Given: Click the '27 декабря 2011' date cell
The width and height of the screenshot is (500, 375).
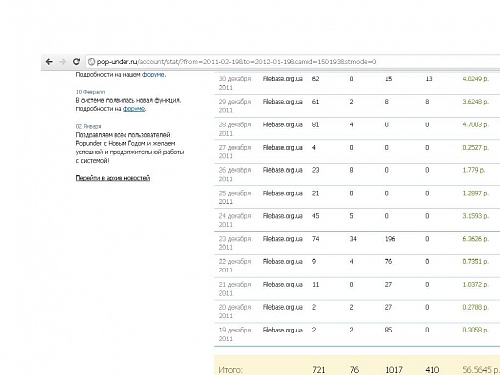Looking at the screenshot, I should tap(235, 152).
